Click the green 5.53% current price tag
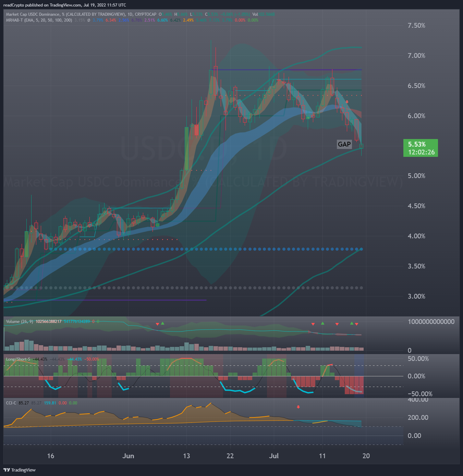 click(x=421, y=148)
